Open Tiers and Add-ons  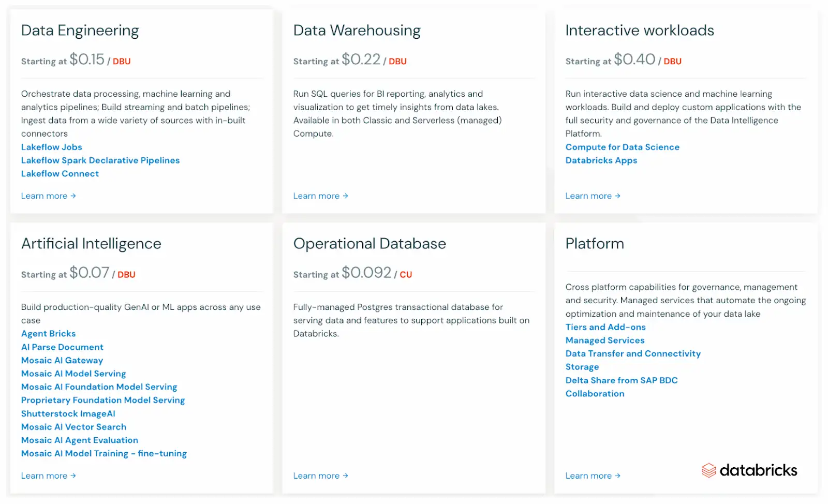coord(605,327)
